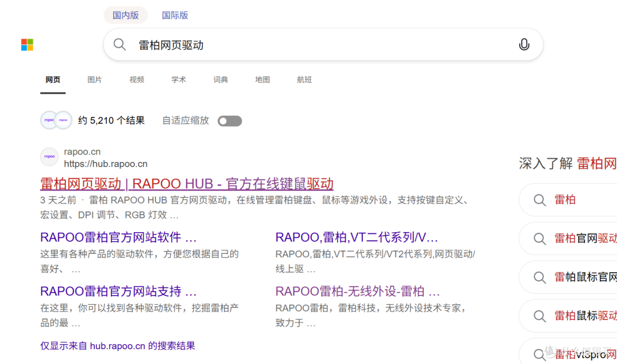
Task: Click the RAPOO雷柏，雷柏科技 snippet text
Action: [371, 316]
